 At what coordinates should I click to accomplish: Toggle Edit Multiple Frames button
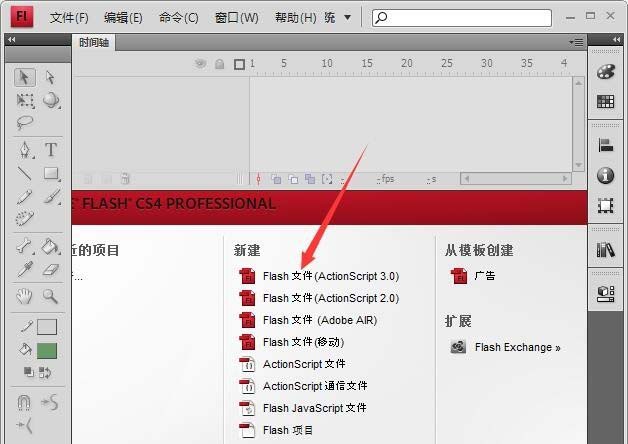[310, 179]
